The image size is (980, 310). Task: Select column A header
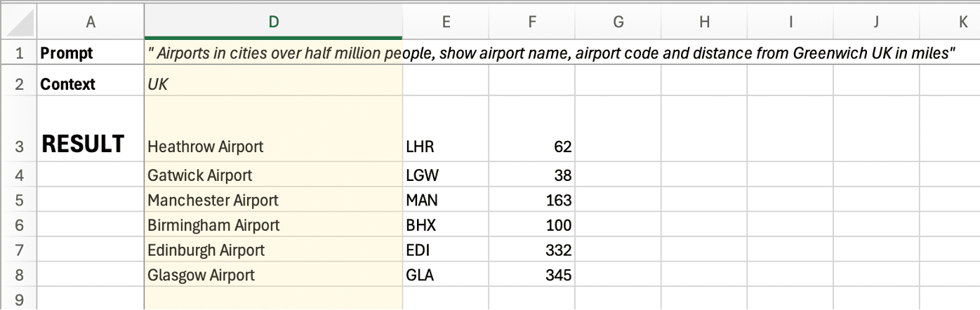(90, 22)
